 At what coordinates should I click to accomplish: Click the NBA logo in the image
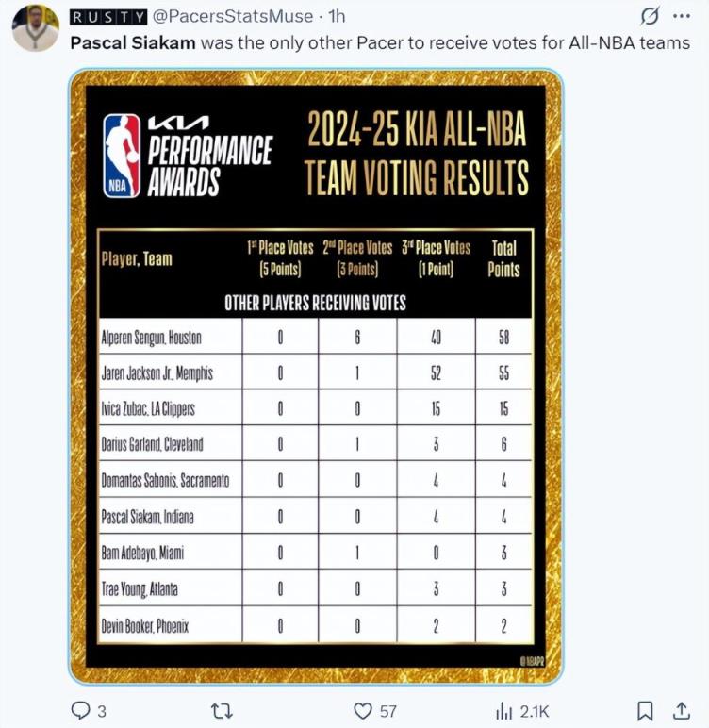coord(122,156)
